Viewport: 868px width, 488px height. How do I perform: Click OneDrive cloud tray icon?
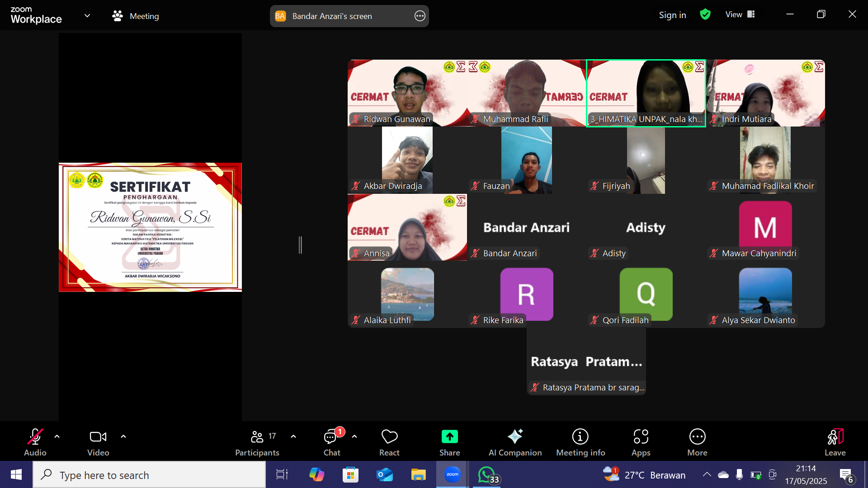723,474
